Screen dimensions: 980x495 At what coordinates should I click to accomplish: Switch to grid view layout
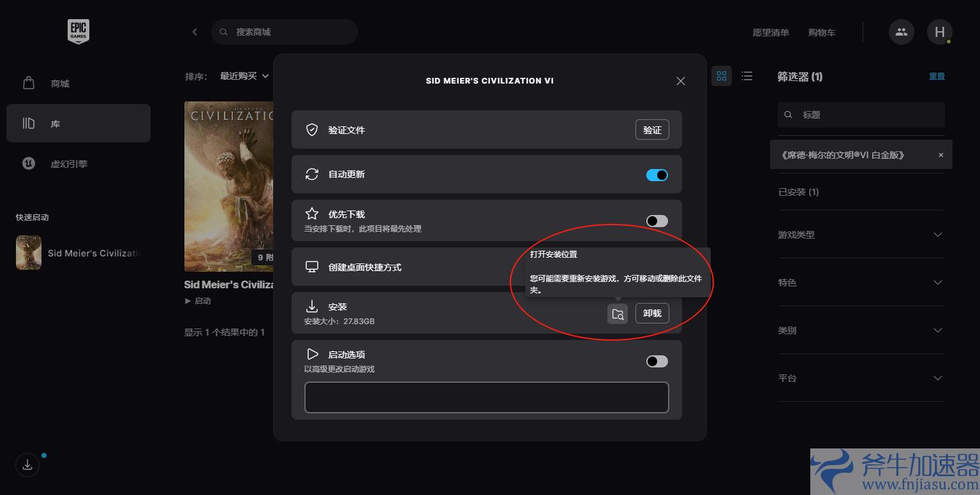pyautogui.click(x=722, y=77)
